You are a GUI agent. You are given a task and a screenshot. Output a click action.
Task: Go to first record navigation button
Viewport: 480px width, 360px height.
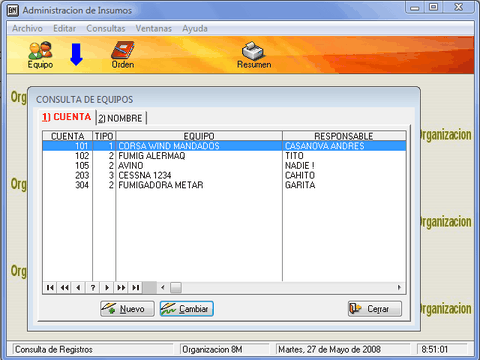50,287
